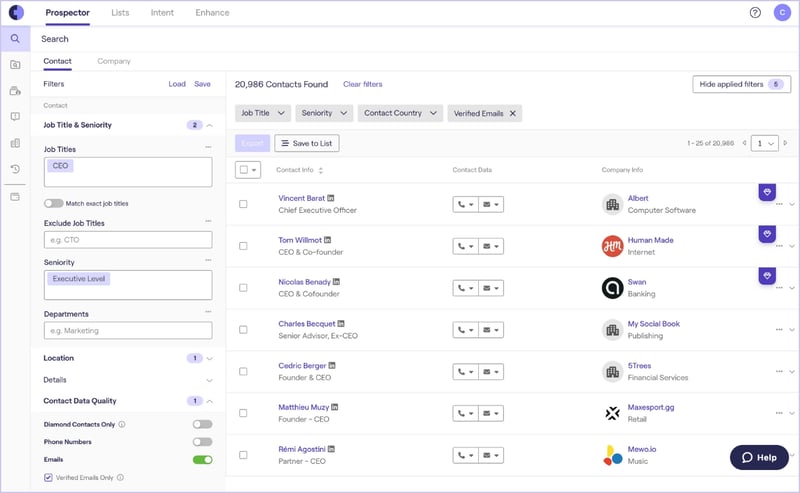Open more options for Maxesport.gg row
The image size is (800, 493).
click(x=779, y=413)
